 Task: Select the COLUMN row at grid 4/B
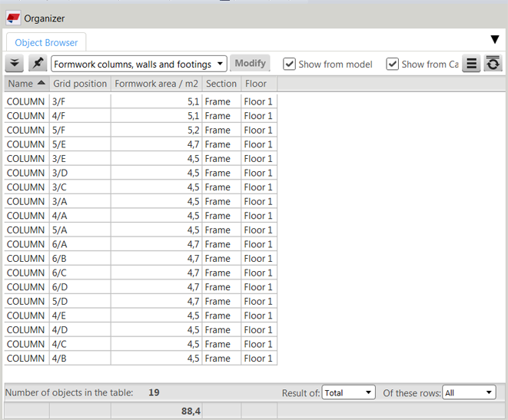click(x=25, y=359)
